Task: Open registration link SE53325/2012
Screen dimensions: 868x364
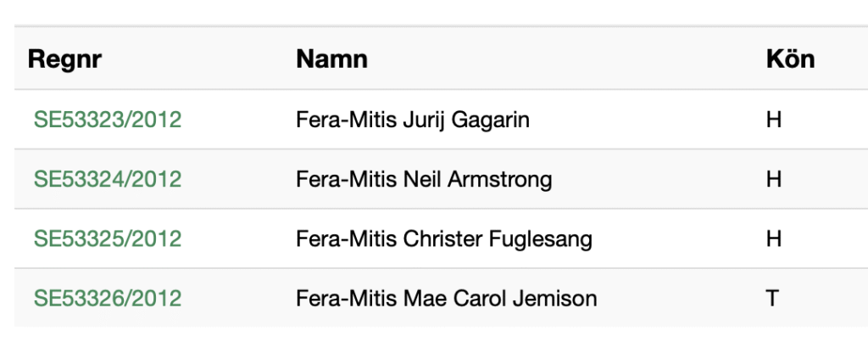Action: click(x=108, y=238)
